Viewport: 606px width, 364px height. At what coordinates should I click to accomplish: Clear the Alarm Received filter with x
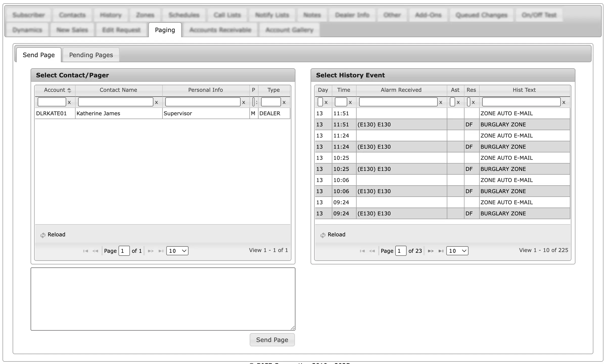441,102
